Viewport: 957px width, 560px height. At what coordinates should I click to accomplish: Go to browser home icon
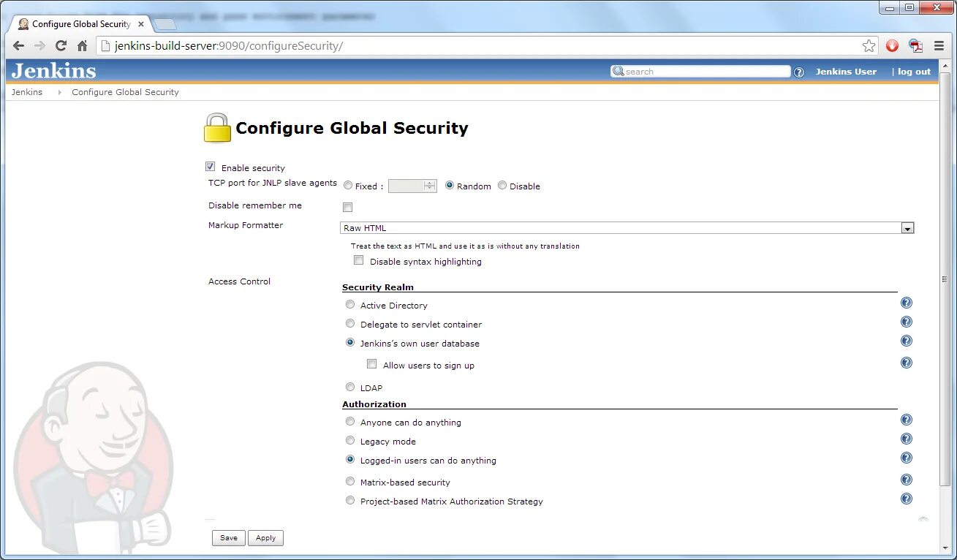coord(82,46)
